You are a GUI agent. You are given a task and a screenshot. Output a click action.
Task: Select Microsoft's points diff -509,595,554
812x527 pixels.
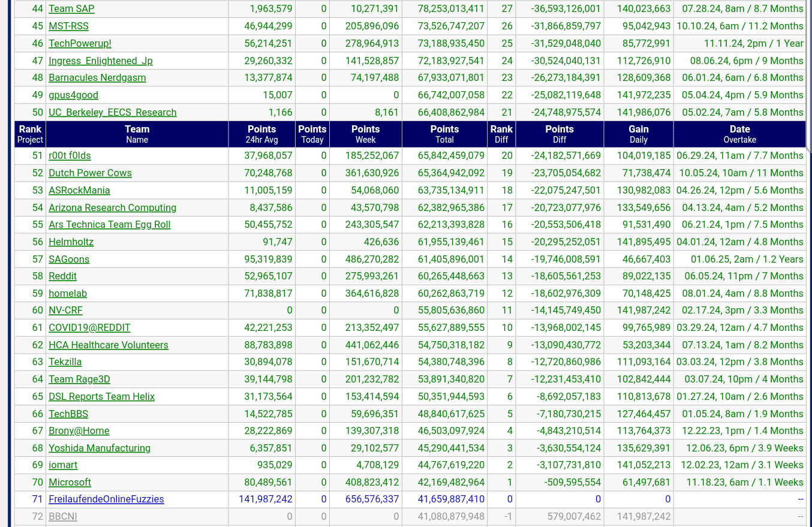[x=572, y=483]
